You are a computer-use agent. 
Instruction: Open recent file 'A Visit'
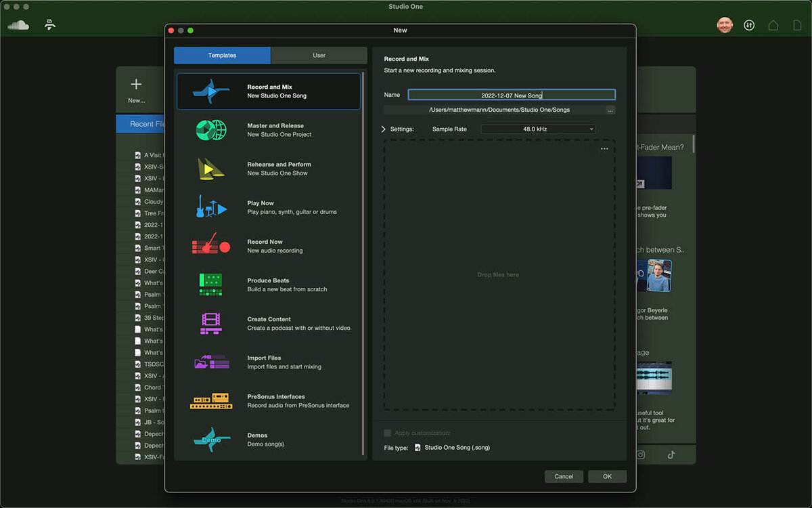click(x=153, y=156)
